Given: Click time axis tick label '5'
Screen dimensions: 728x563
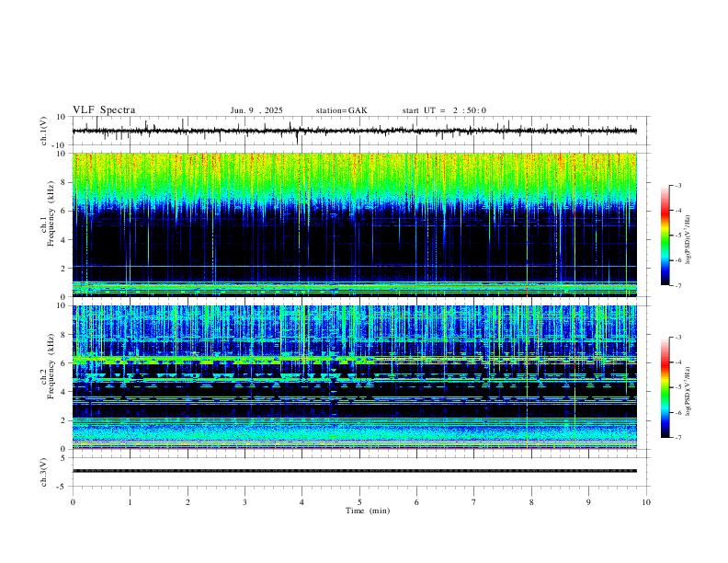Looking at the screenshot, I should [359, 502].
